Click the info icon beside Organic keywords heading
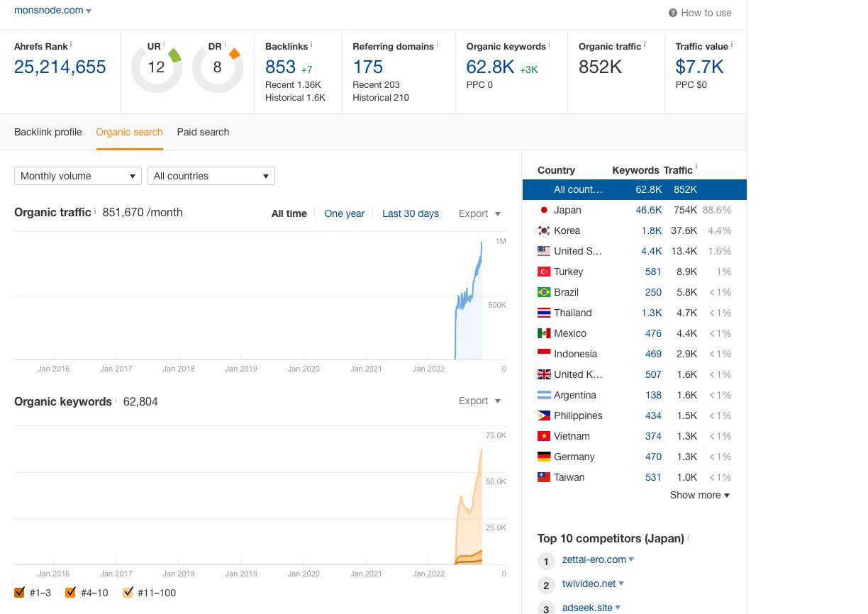The height and width of the screenshot is (614, 868). (116, 400)
